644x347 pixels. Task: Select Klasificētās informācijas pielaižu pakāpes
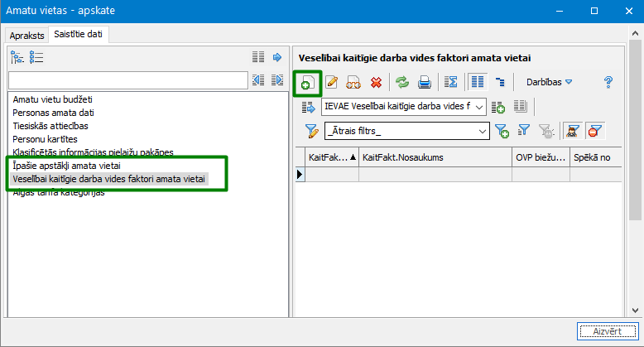click(94, 152)
